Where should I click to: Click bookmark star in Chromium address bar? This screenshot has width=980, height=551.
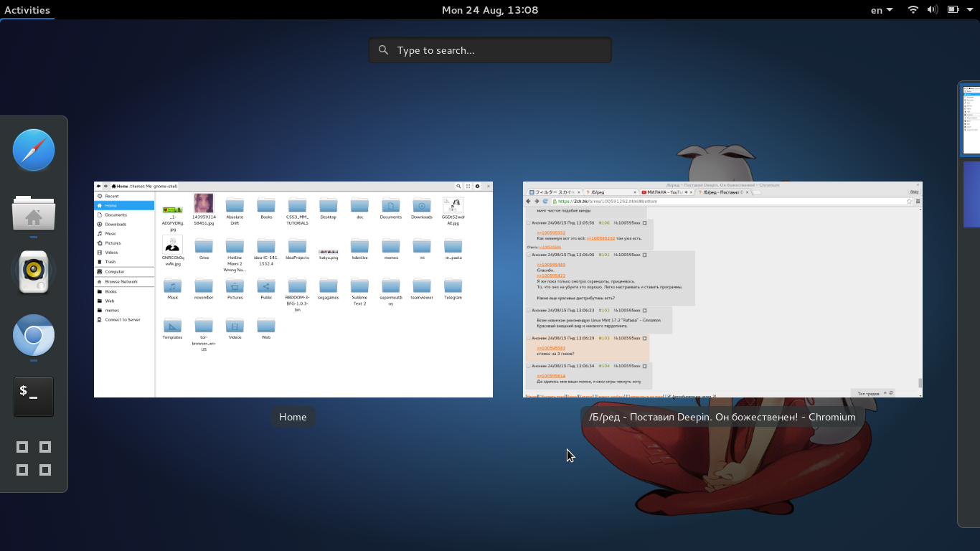(909, 202)
